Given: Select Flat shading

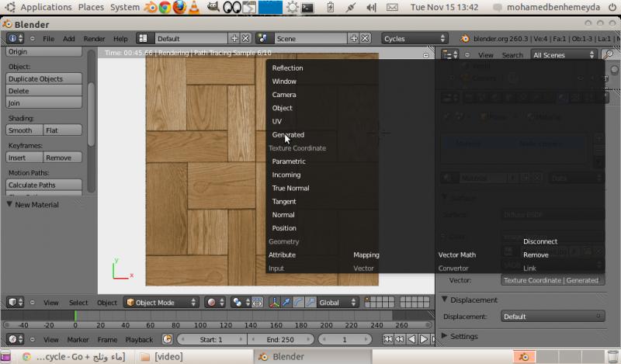Looking at the screenshot, I should 63,130.
